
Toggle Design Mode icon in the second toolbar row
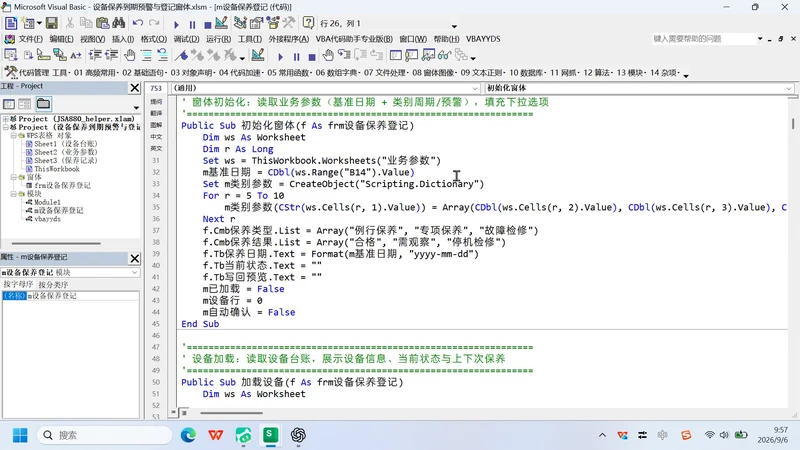coord(258,55)
